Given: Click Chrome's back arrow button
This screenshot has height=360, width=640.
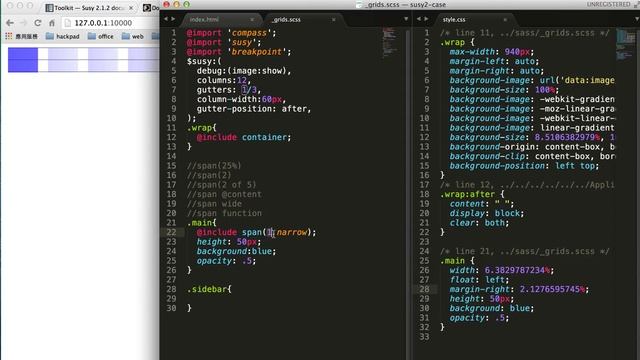Looking at the screenshot, I should point(10,23).
